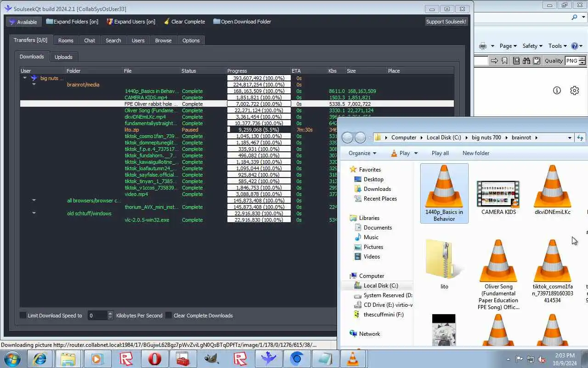Image resolution: width=588 pixels, height=368 pixels.
Task: Enable the Clear Complete Downloads checkbox
Action: [169, 316]
